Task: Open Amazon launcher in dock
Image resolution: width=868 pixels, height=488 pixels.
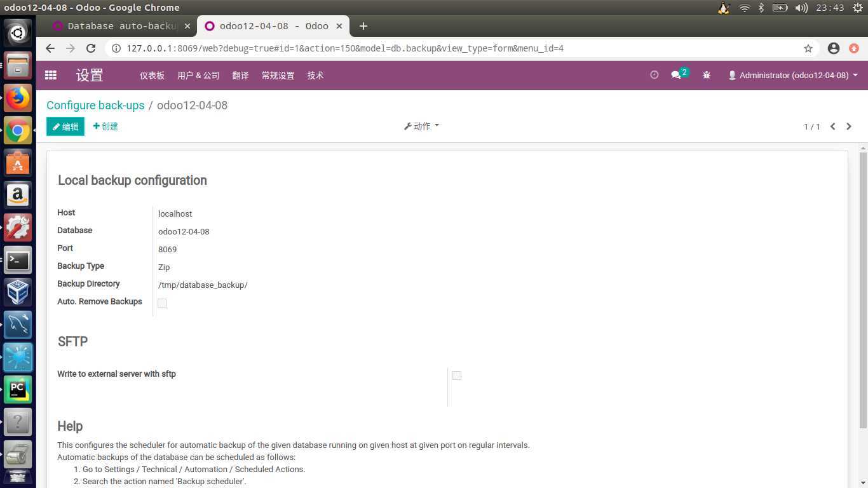Action: [18, 196]
